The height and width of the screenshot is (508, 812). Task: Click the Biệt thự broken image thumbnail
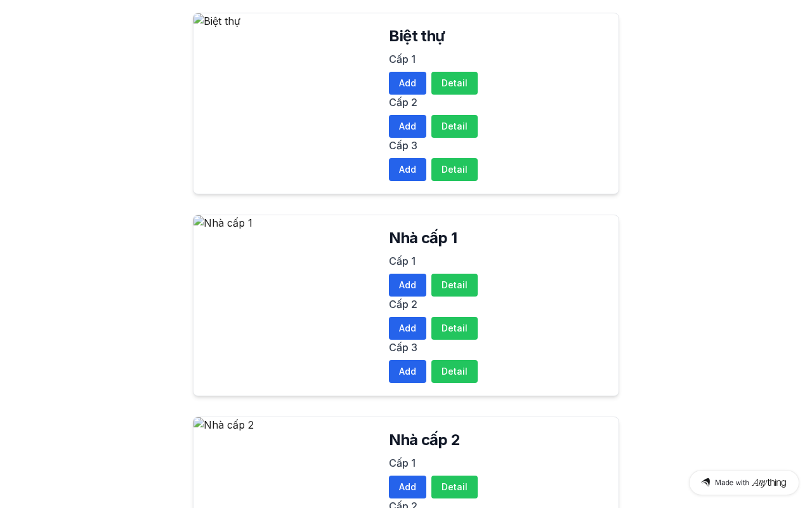[217, 21]
